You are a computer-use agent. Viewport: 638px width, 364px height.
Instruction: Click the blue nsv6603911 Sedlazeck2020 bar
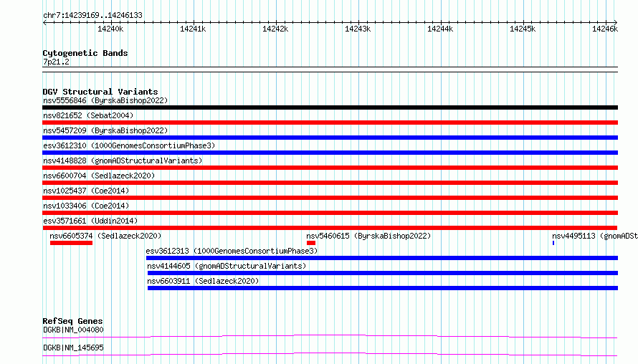tap(383, 288)
